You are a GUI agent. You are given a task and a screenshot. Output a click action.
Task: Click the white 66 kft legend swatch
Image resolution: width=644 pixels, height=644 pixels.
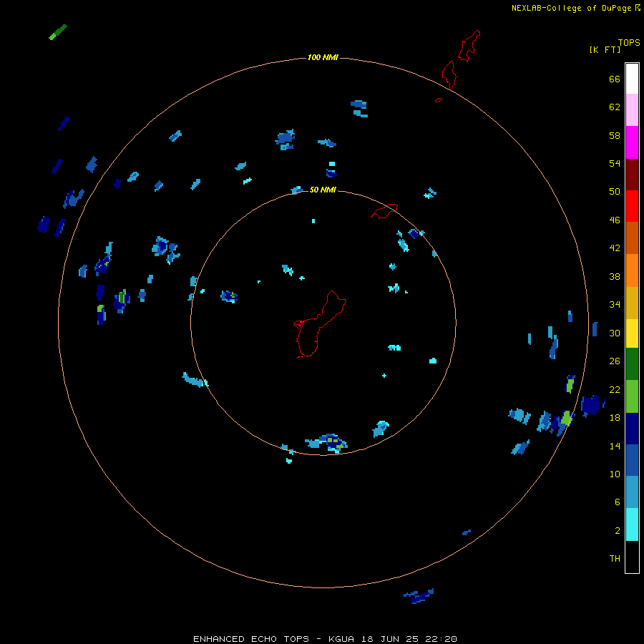pos(632,79)
